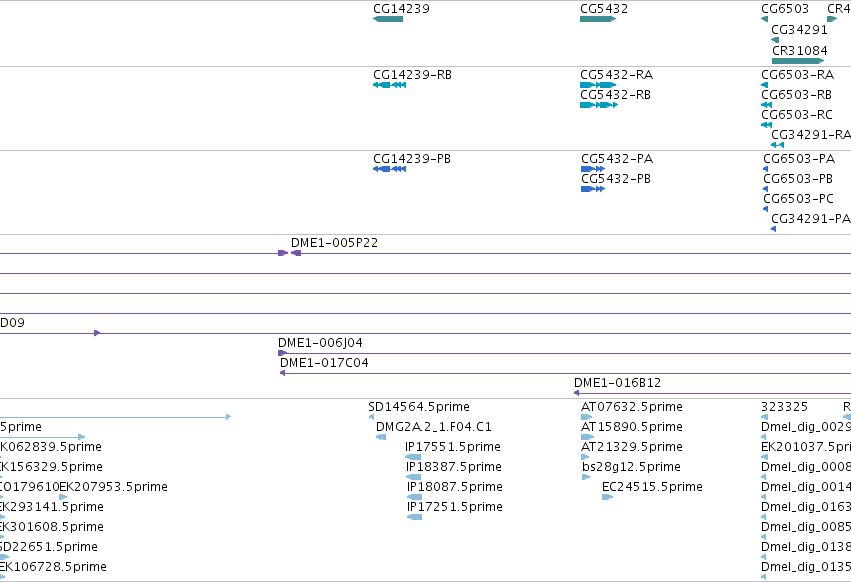Select the DME1-017C04 clone line start
851x582 pixels.
pos(283,373)
